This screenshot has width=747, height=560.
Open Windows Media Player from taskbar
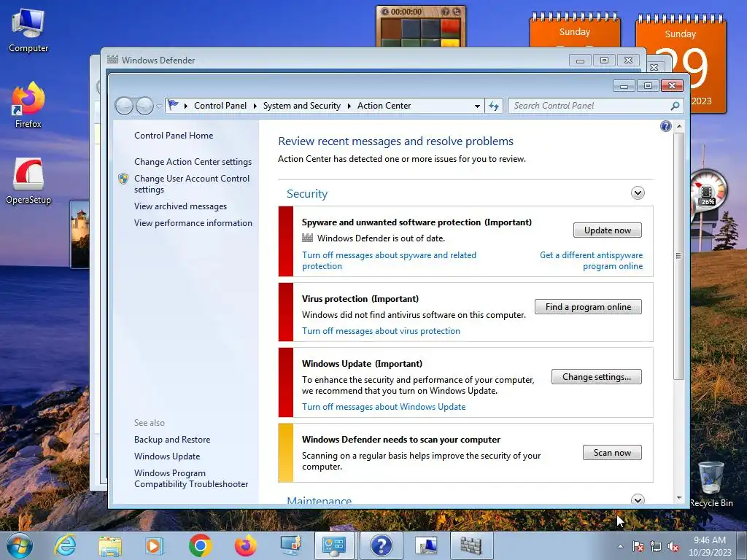[155, 545]
